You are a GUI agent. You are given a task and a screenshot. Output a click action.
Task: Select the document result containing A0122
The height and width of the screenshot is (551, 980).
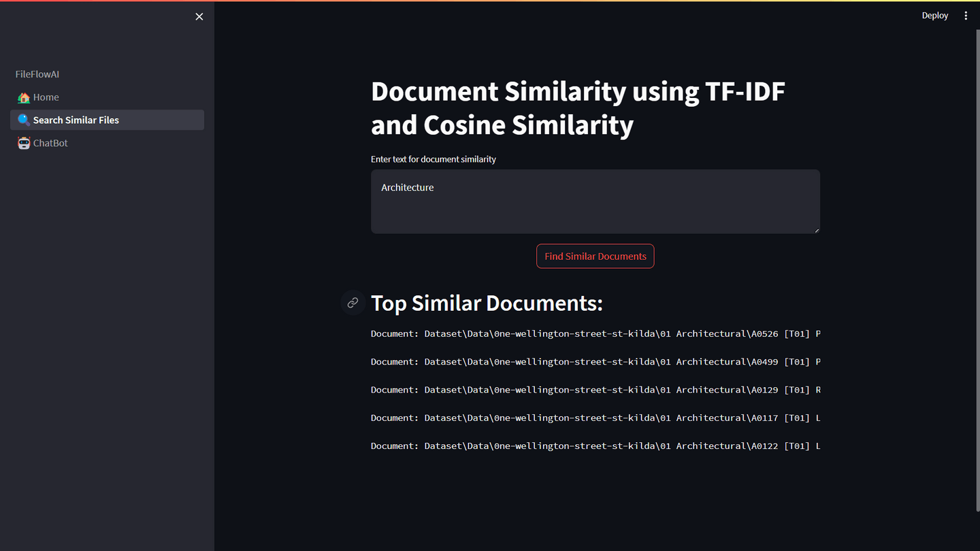[x=595, y=446]
